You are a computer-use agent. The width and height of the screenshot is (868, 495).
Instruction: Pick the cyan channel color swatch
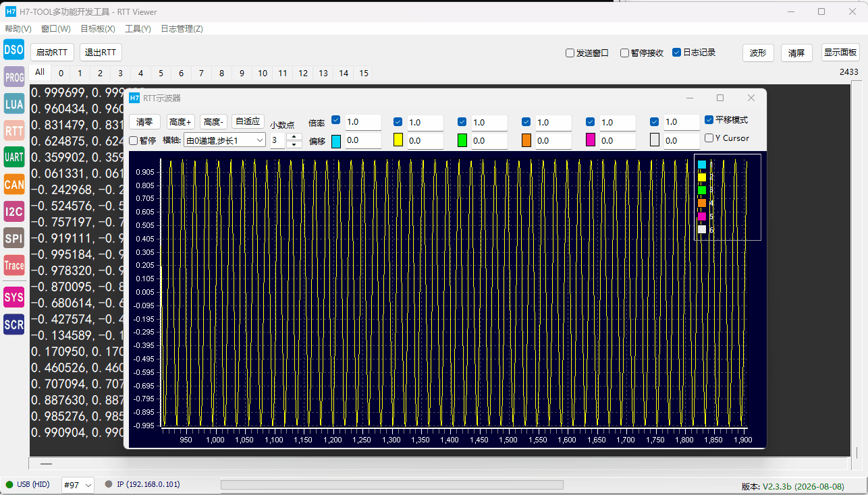336,140
